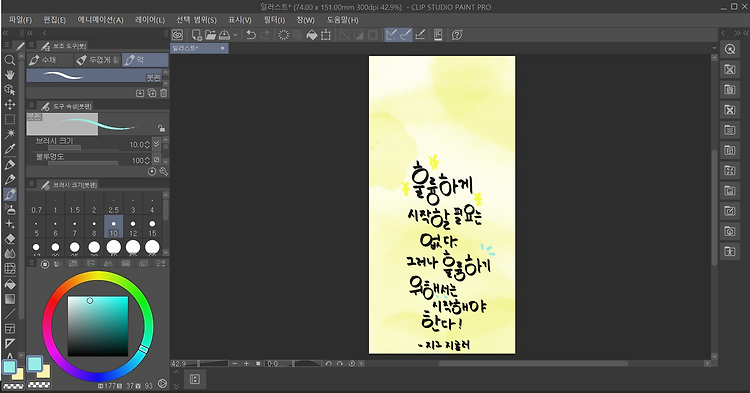Duplicate sub tool button
This screenshot has width=750, height=393.
tap(152, 93)
